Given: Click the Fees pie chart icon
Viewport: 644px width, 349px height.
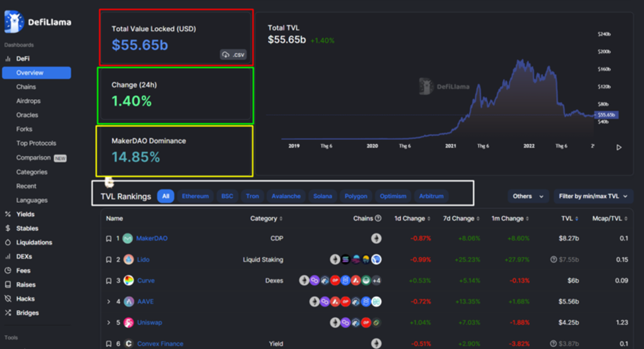Looking at the screenshot, I should tap(8, 270).
